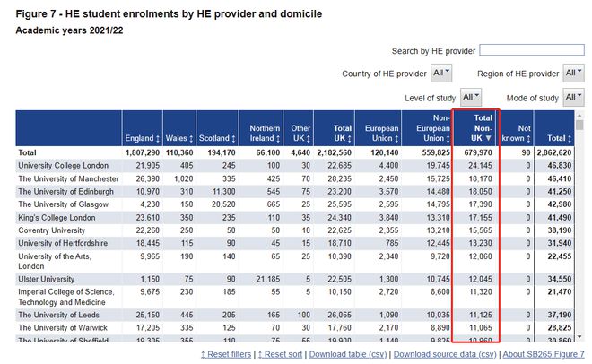
Task: Sort table by Scotland column
Action: coord(217,138)
